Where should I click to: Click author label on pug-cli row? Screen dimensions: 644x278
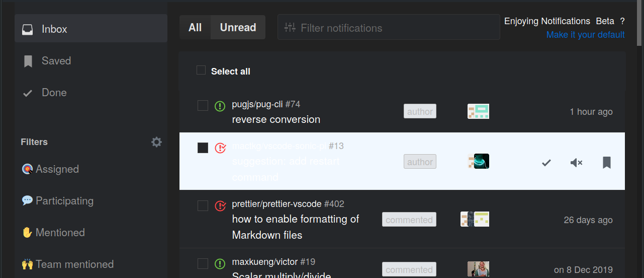coord(420,111)
